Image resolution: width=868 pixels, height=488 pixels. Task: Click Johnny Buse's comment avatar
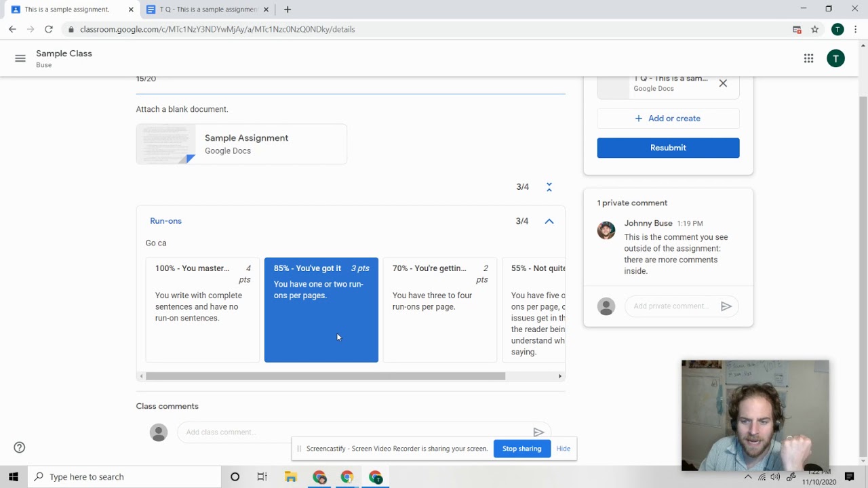point(606,230)
